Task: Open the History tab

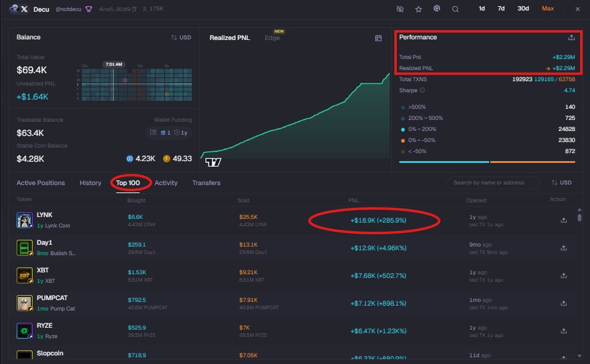Action: (90, 183)
